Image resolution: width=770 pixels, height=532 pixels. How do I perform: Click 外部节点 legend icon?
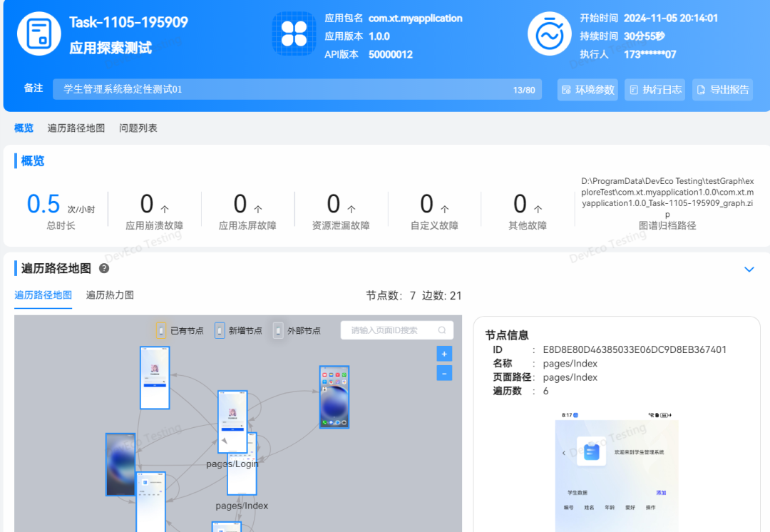coord(278,331)
